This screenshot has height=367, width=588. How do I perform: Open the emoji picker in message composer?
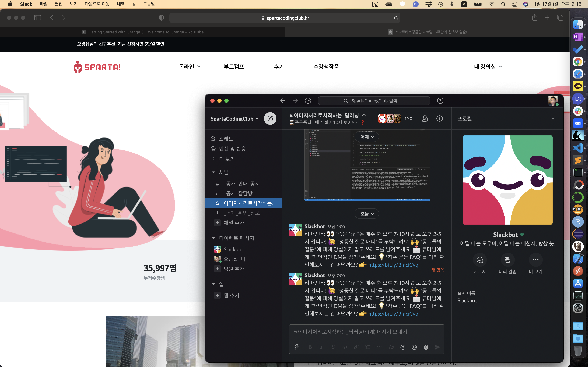tap(414, 347)
